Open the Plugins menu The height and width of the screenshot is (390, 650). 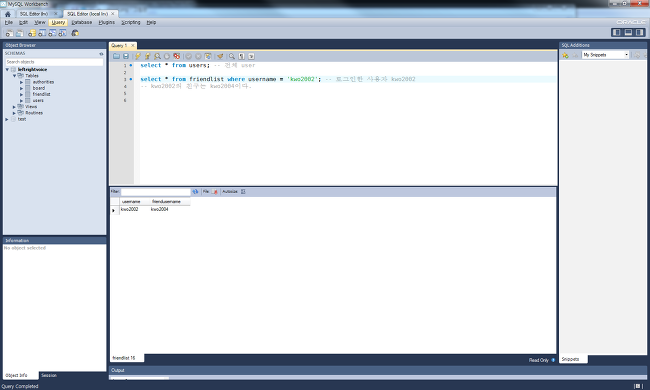click(x=107, y=22)
